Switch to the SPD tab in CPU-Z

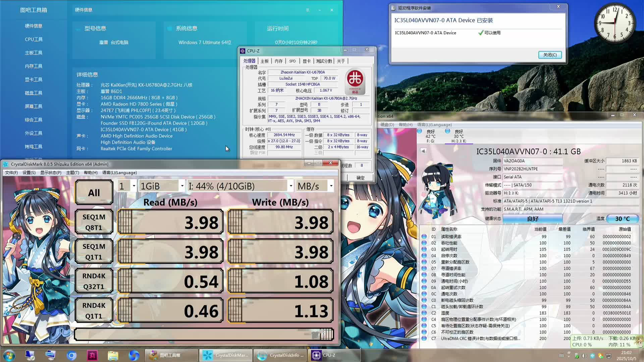point(292,61)
